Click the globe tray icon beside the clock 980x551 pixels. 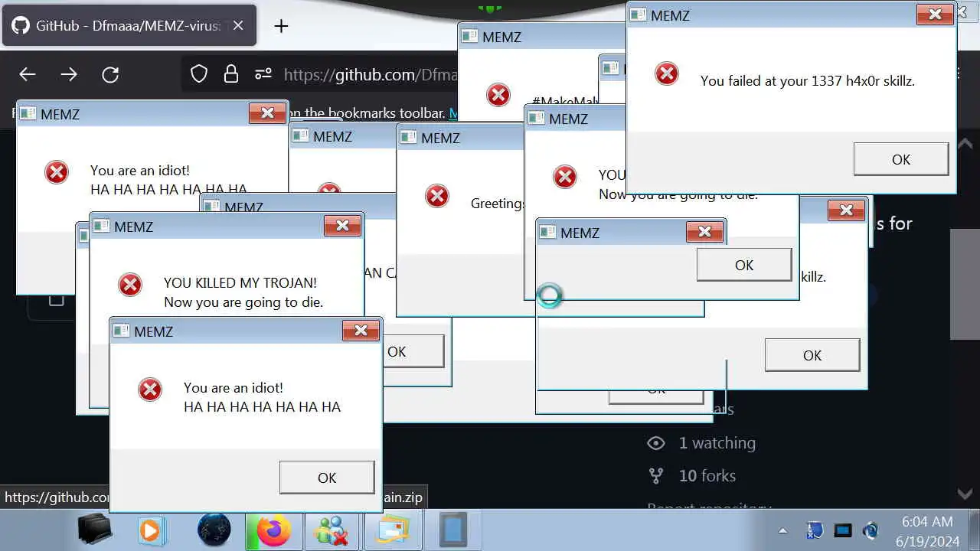click(871, 530)
